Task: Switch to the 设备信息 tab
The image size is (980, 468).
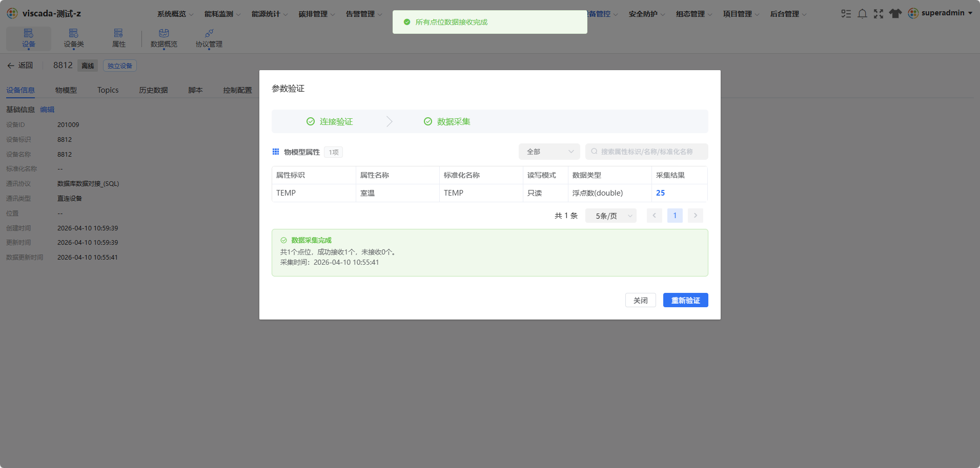Action: coord(21,90)
